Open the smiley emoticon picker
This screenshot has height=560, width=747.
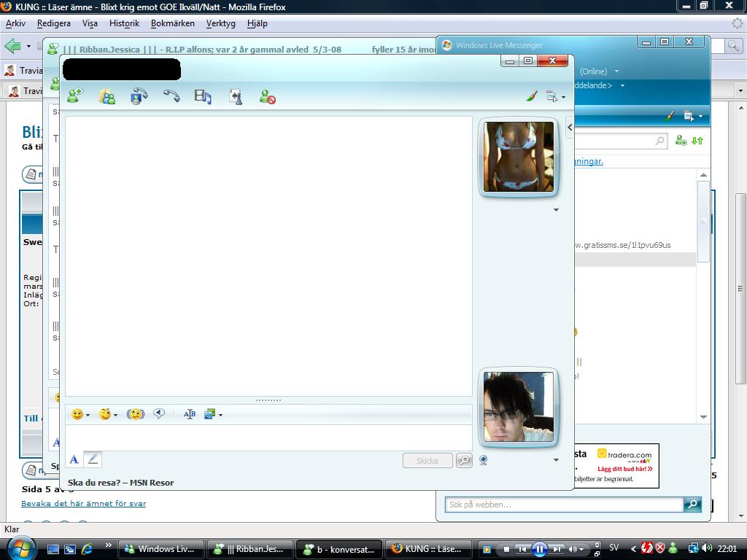tap(80, 414)
